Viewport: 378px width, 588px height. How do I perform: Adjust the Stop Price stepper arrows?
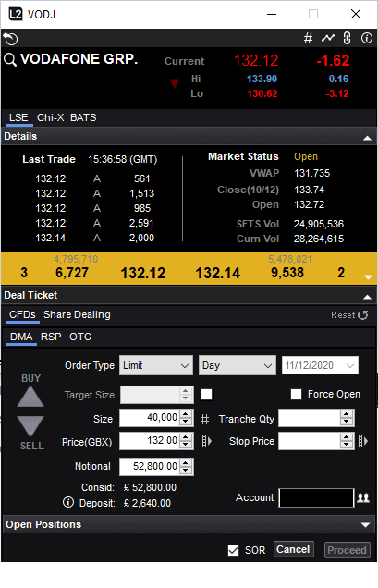[347, 441]
